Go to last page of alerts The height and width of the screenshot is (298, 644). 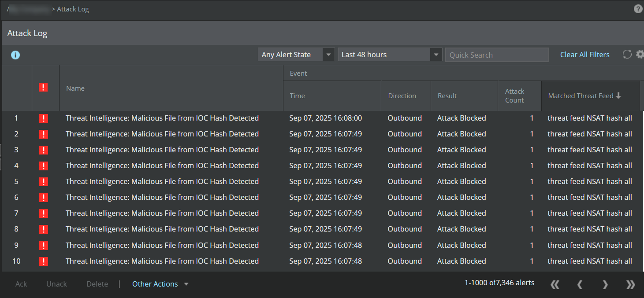coord(631,285)
